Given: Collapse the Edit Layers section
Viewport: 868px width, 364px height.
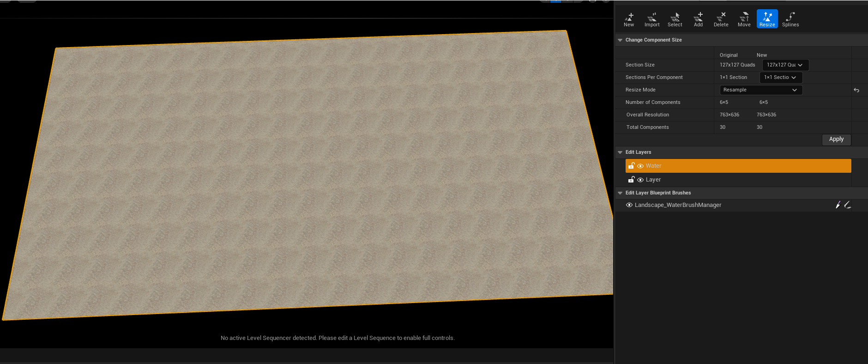Looking at the screenshot, I should click(x=620, y=152).
